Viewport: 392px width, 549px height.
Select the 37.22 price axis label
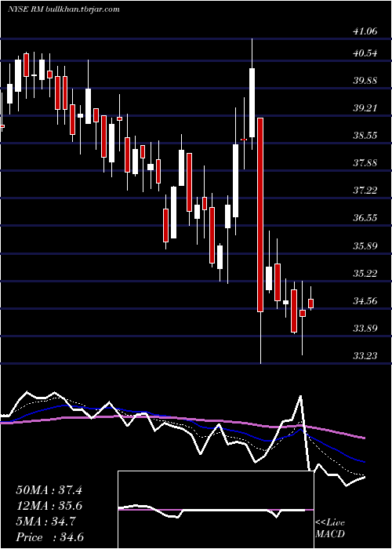coord(365,191)
